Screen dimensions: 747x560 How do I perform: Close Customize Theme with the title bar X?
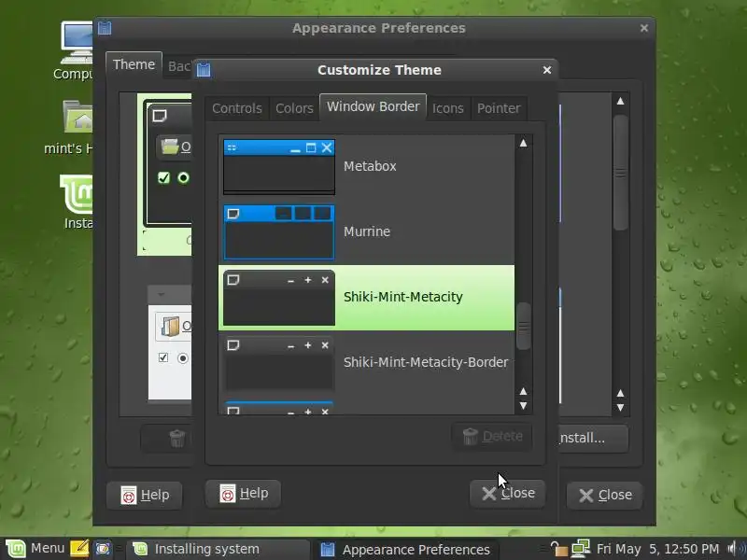click(x=547, y=70)
